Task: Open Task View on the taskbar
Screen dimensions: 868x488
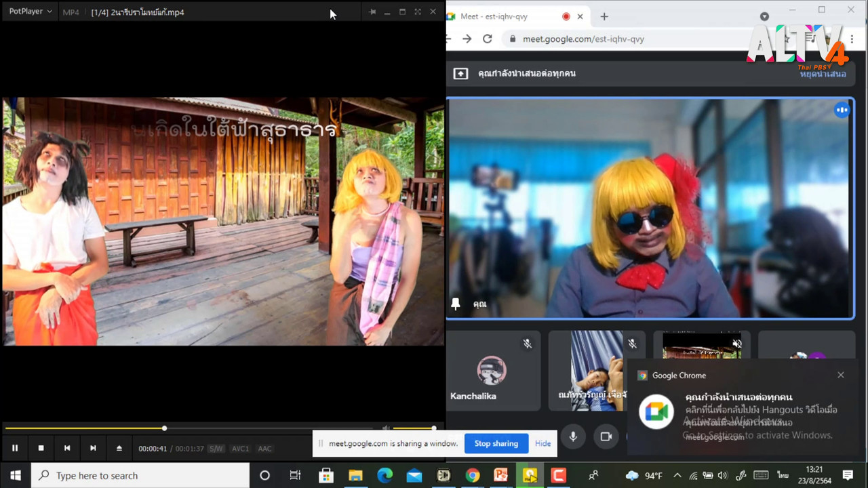Action: [x=295, y=475]
